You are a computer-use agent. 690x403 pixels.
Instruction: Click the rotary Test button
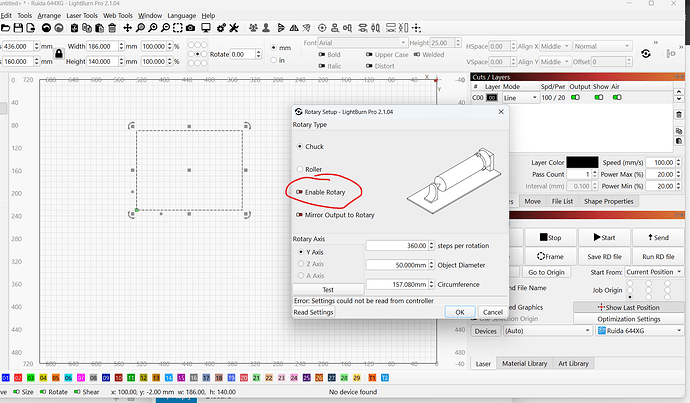click(x=328, y=289)
